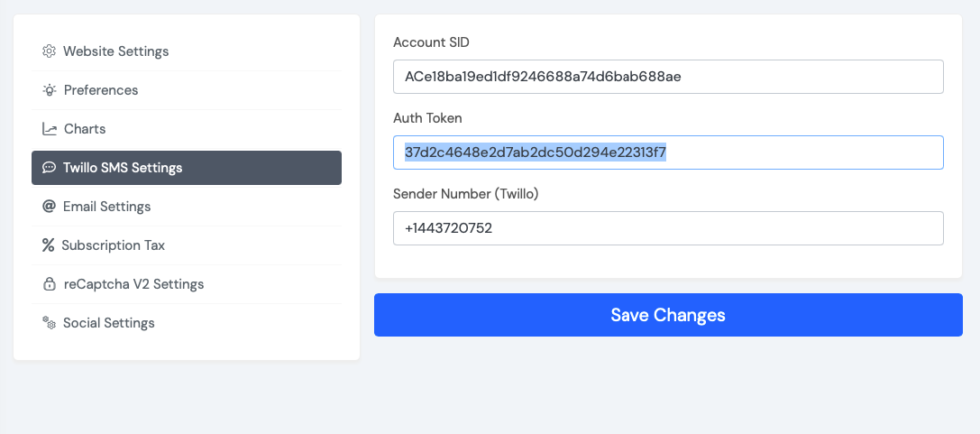This screenshot has height=434, width=980.
Task: Go to Preferences in sidebar
Action: tap(187, 90)
